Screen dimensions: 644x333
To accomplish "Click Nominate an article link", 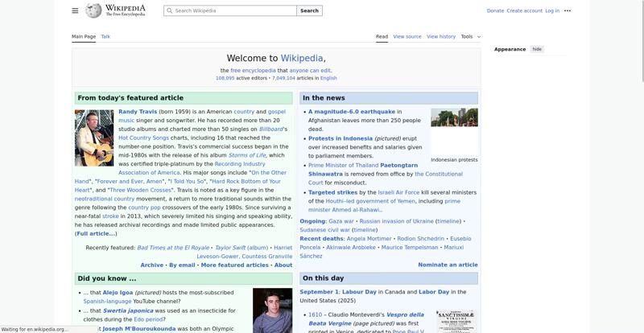I will click(x=448, y=265).
